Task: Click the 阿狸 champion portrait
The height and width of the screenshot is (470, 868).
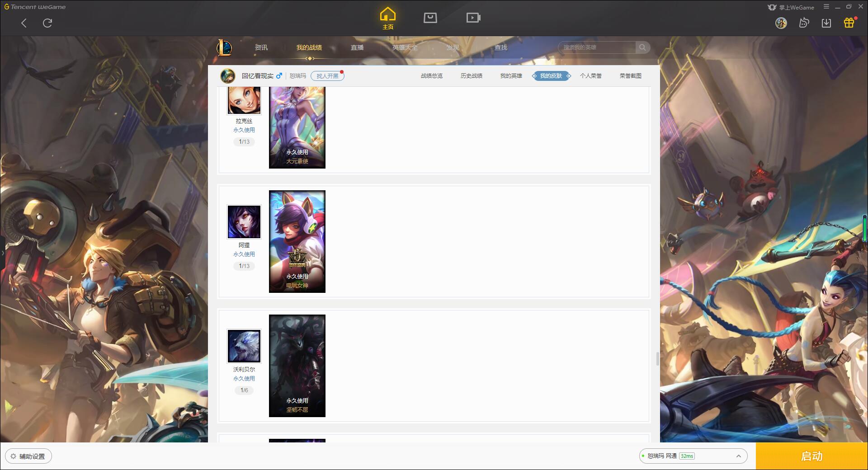Action: coord(244,222)
